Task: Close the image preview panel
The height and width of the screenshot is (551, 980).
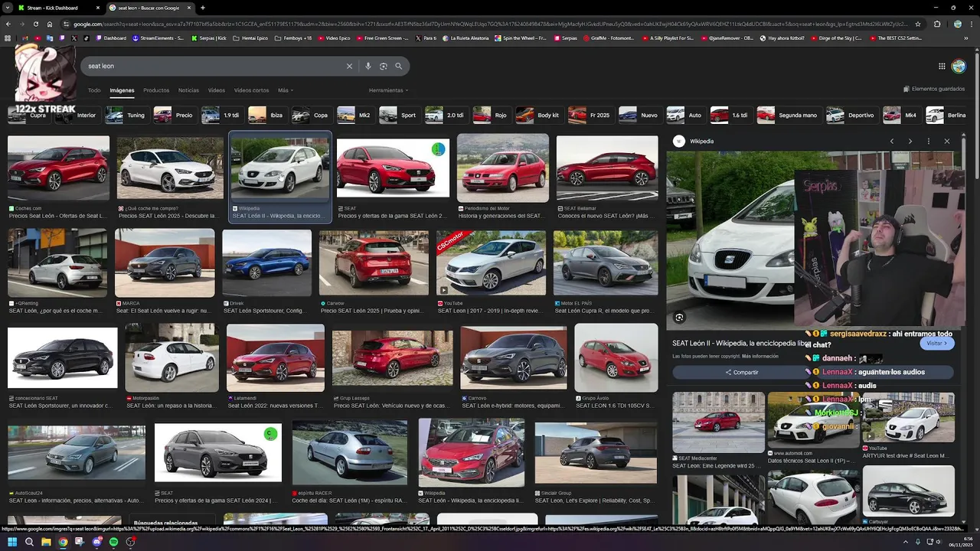Action: coord(947,141)
